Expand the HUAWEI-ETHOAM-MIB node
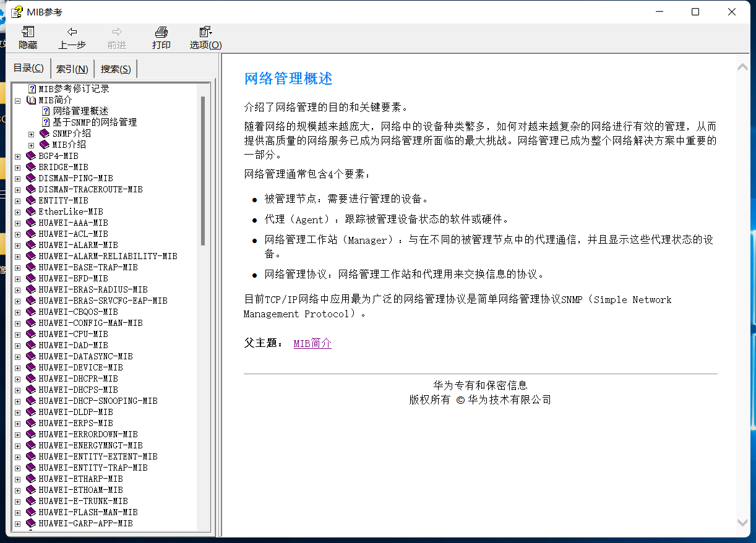Screen dimensions: 756x543 17,490
